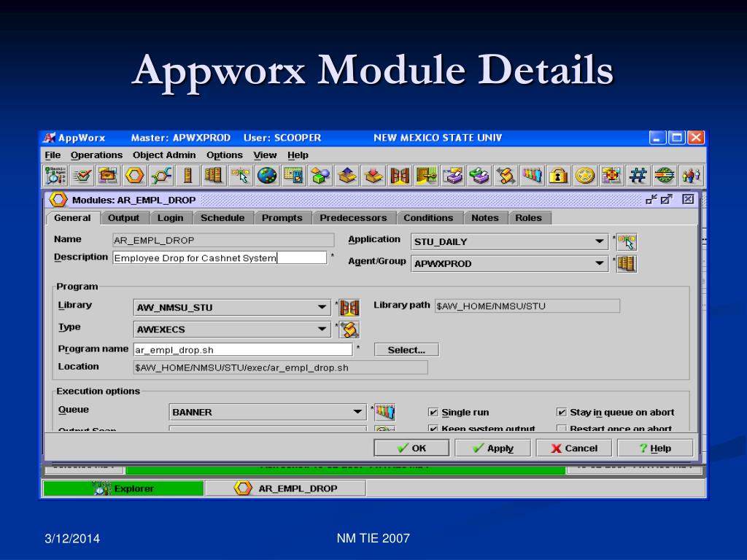747x560 pixels.
Task: Click the multiple towers agent groups toolbar icon
Action: 214,176
